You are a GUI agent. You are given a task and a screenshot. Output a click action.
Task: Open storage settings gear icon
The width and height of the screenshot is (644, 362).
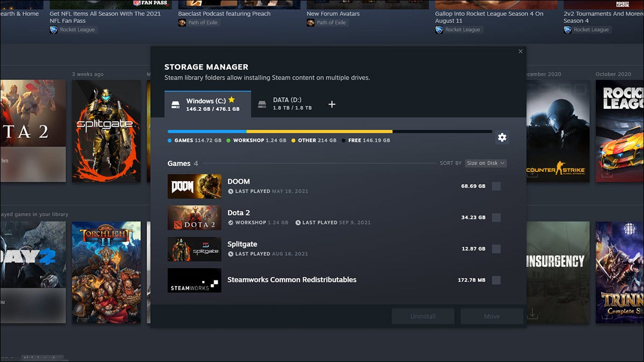pyautogui.click(x=502, y=137)
